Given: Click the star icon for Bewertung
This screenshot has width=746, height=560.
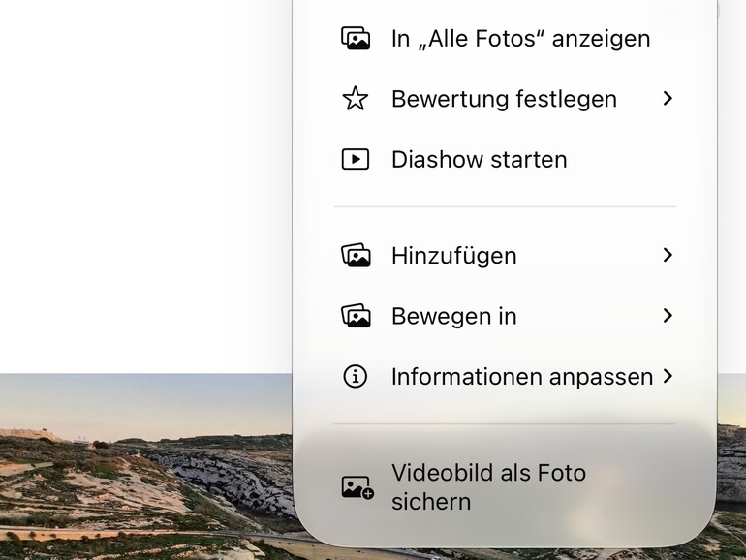Looking at the screenshot, I should (x=356, y=99).
